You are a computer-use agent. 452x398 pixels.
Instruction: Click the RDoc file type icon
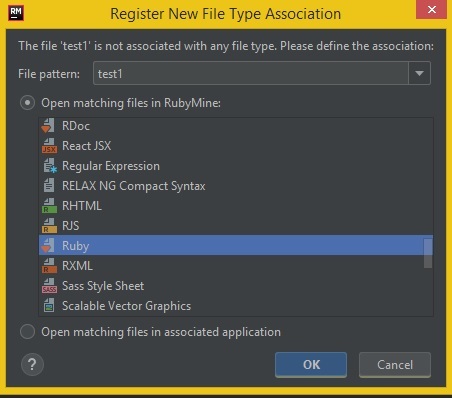(x=49, y=126)
